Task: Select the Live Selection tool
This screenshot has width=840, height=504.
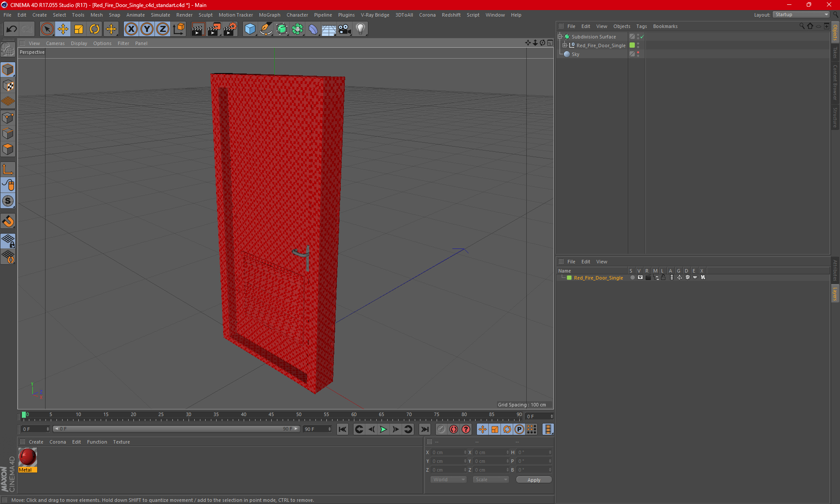Action: pyautogui.click(x=47, y=29)
